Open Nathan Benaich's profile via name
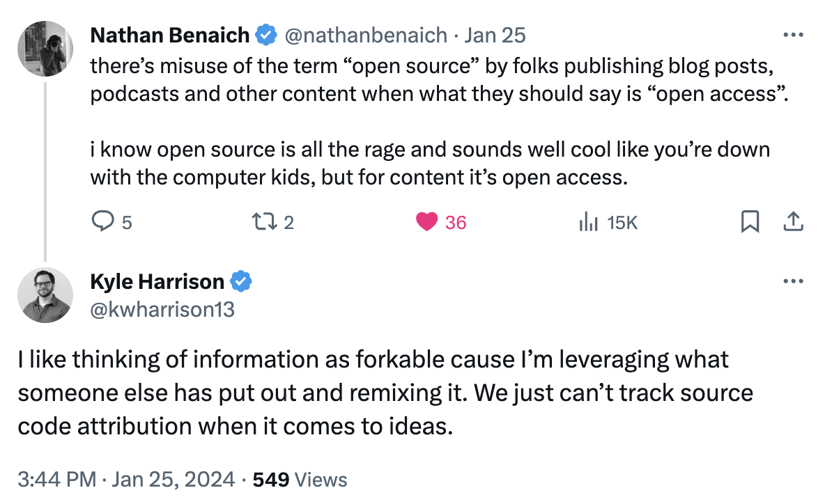The image size is (825, 504). click(x=170, y=35)
